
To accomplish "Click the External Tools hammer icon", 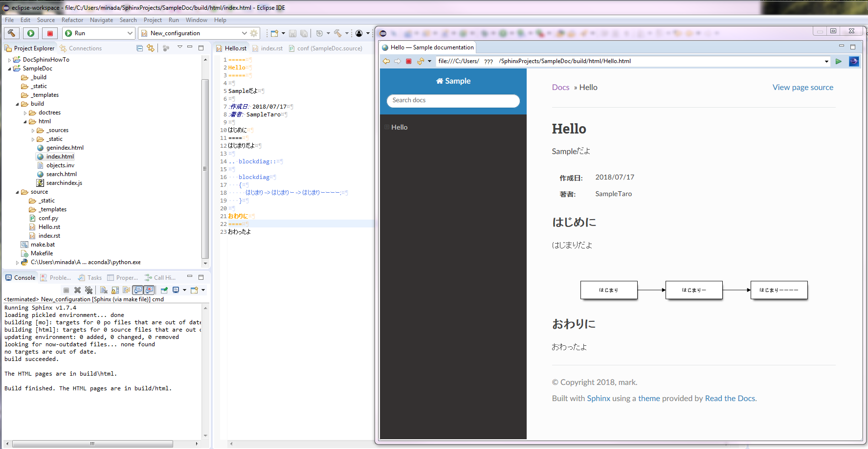I will 338,33.
